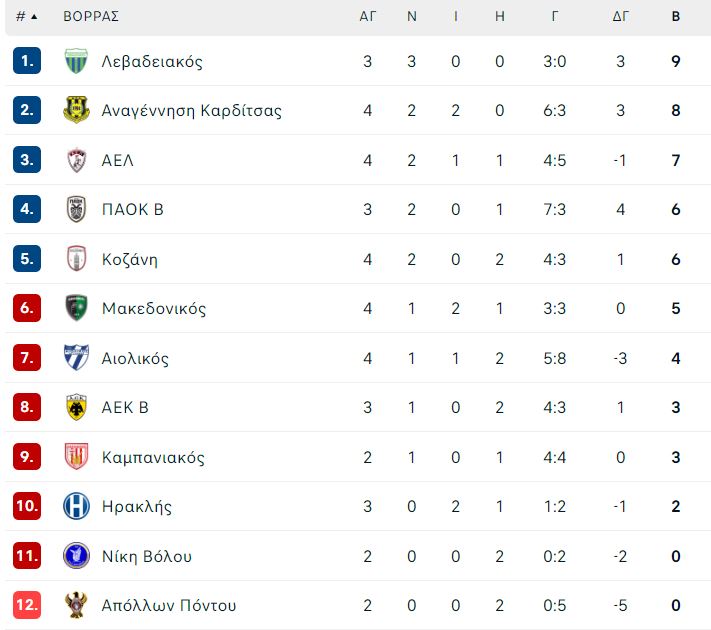Select the ΠΑΟΚ Β crest icon
The width and height of the screenshot is (711, 630).
pos(76,209)
